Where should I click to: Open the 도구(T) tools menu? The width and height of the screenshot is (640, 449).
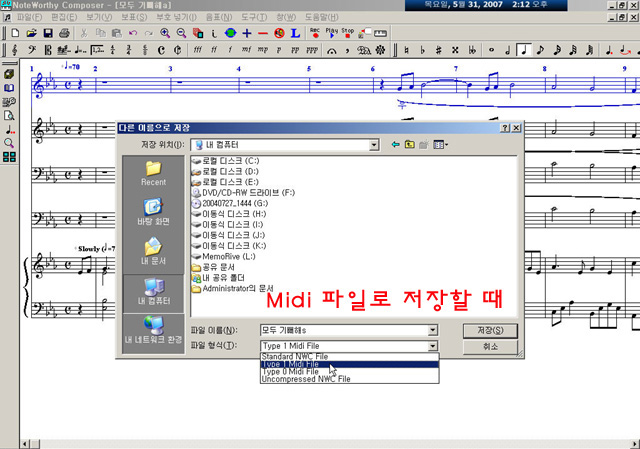[254, 17]
